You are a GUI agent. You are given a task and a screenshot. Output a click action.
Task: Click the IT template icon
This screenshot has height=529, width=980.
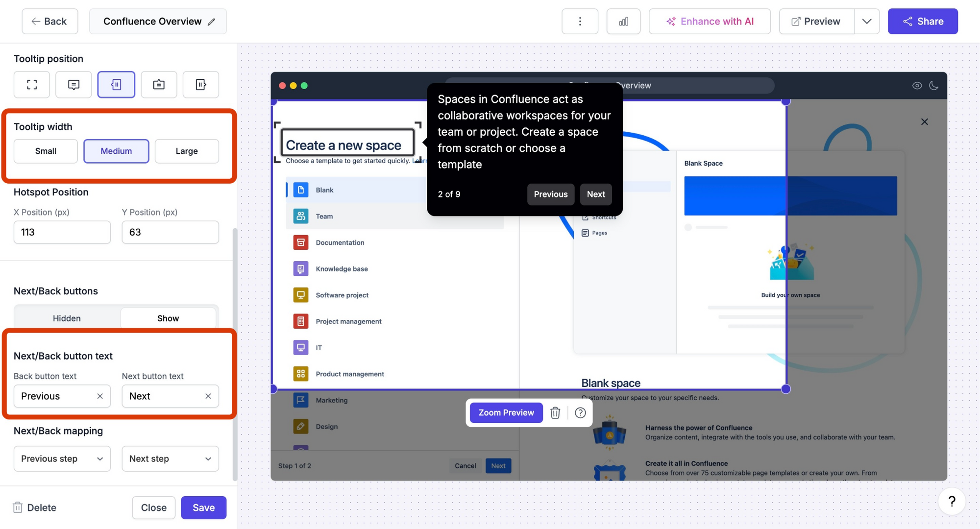pyautogui.click(x=301, y=347)
